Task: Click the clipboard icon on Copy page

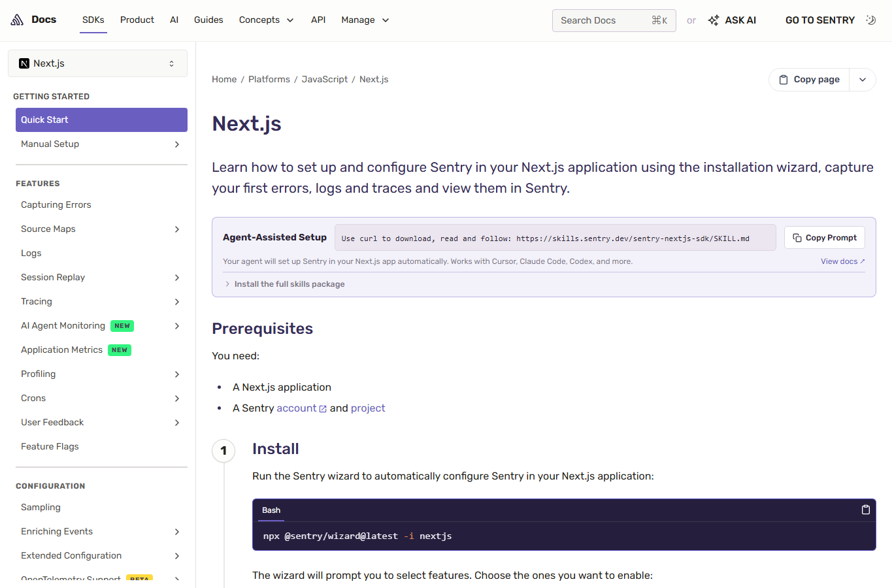Action: point(783,80)
